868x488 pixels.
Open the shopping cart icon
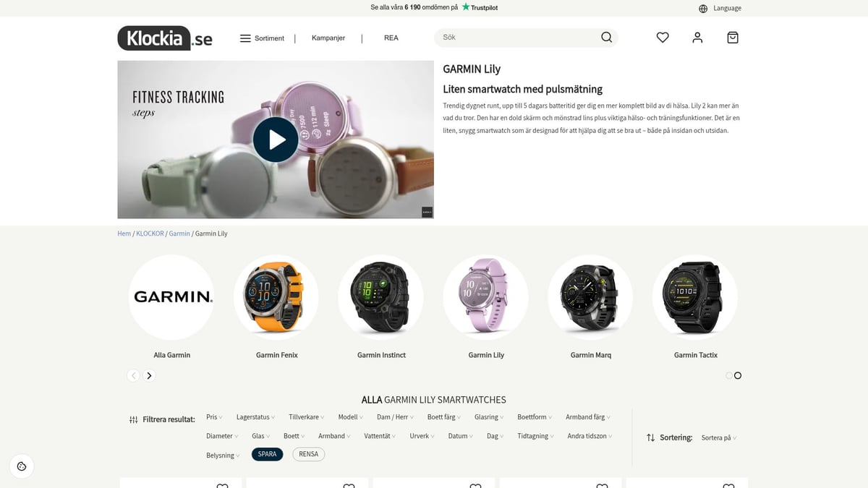pos(733,38)
